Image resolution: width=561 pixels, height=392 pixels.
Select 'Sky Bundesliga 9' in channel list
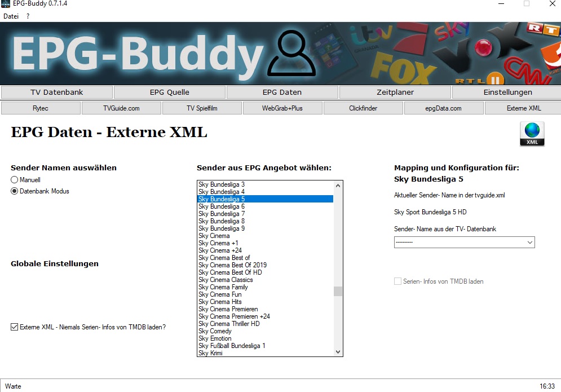coord(266,228)
